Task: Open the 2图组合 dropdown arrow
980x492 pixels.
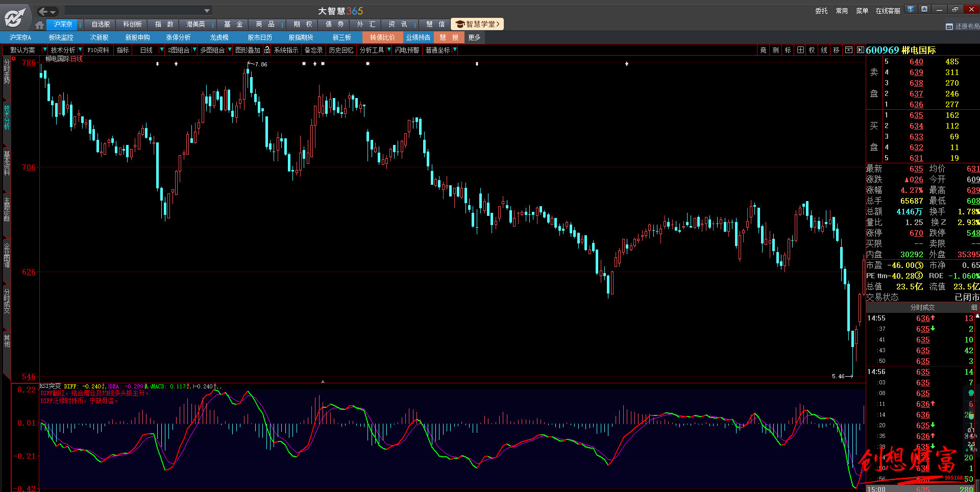Action: (x=194, y=50)
